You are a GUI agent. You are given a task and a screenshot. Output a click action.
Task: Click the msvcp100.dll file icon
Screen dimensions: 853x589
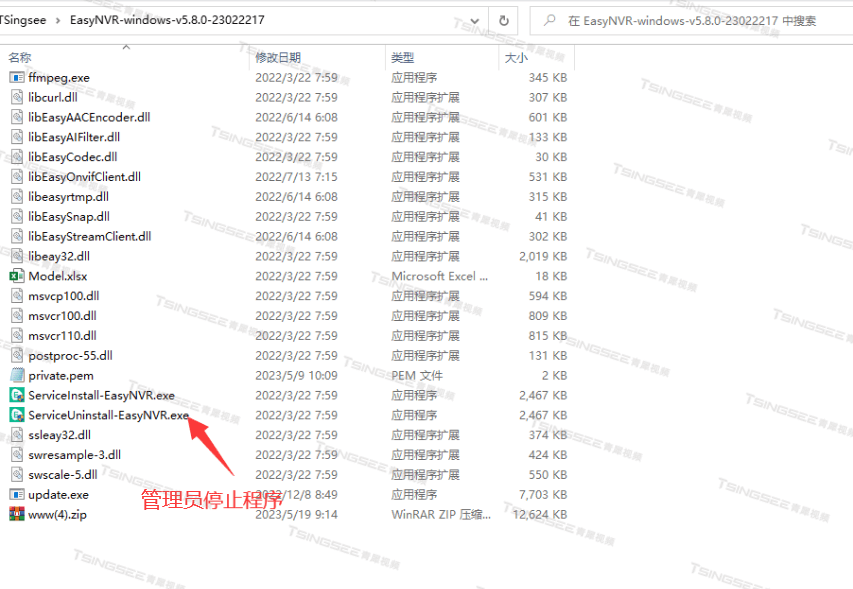17,296
